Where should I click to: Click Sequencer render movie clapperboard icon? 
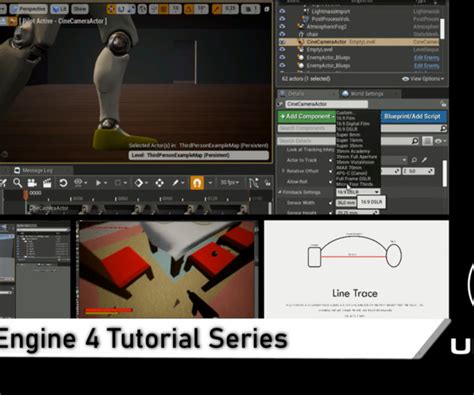point(47,183)
